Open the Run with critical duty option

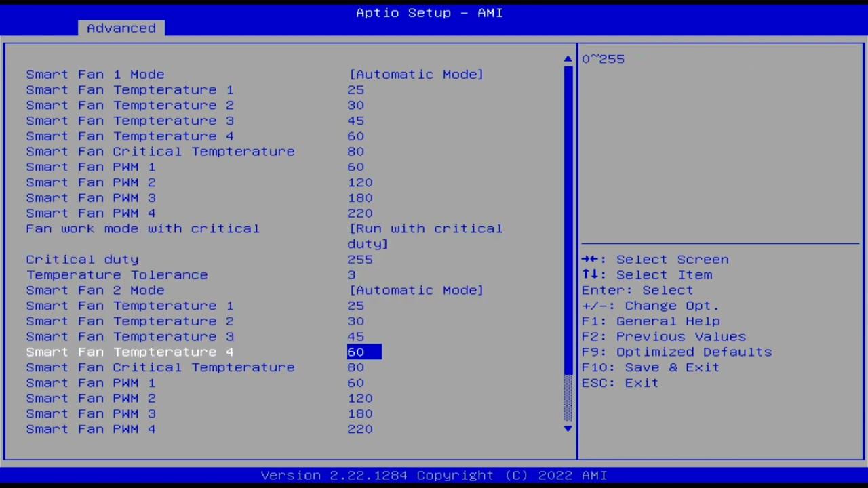click(x=425, y=236)
